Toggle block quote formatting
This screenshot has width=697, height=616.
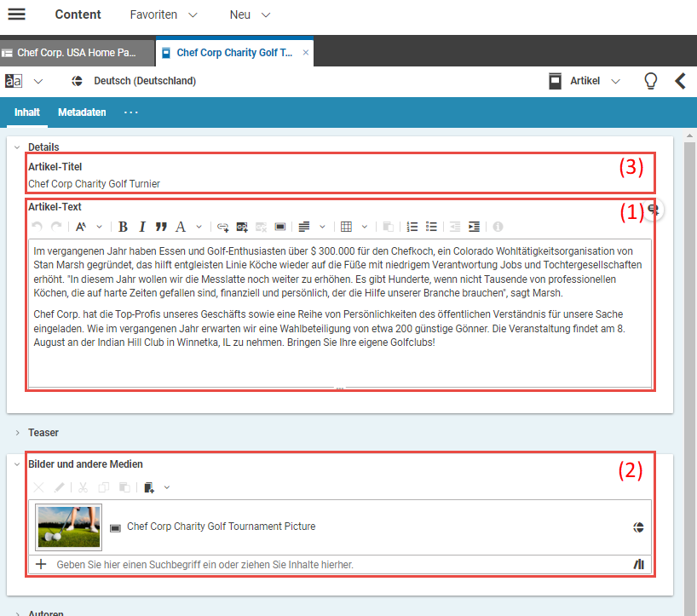[x=160, y=227]
